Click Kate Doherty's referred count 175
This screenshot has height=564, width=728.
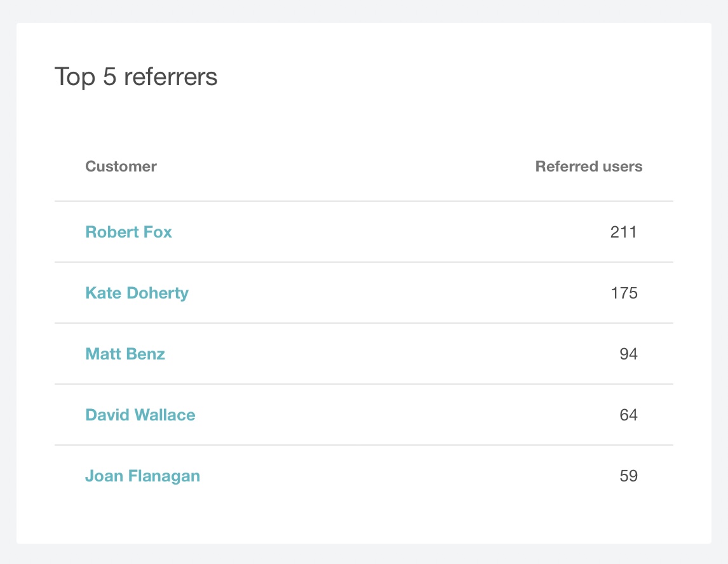tap(623, 293)
